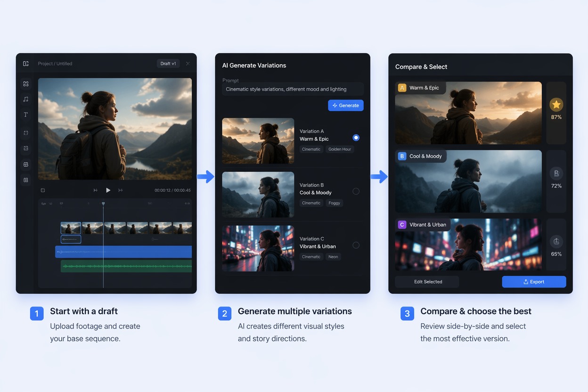Select the Variation C Vibrant & Urban radio

click(356, 245)
